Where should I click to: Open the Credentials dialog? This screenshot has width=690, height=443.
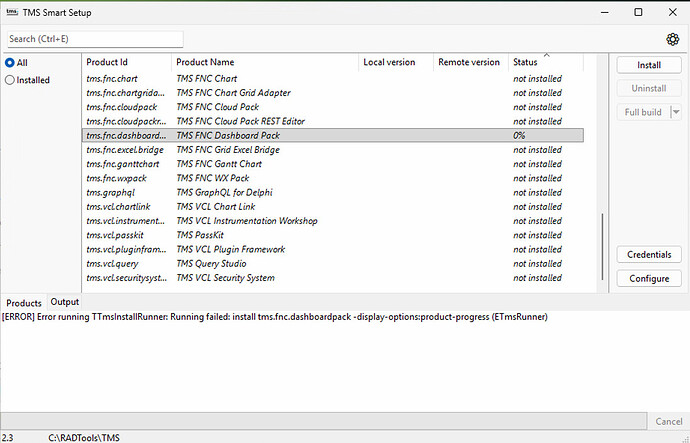coord(648,255)
